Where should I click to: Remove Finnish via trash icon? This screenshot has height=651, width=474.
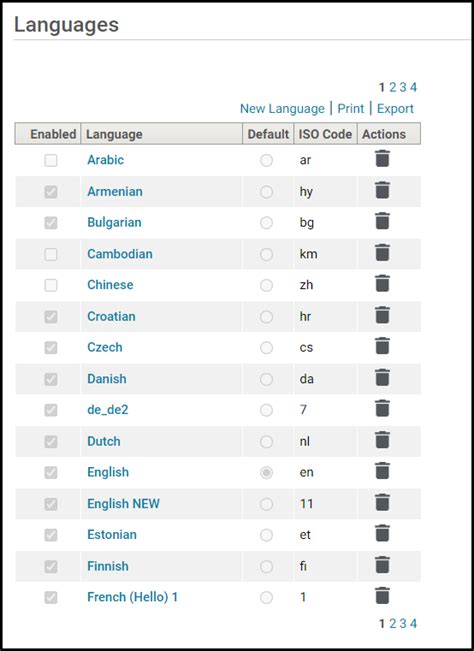click(x=382, y=565)
